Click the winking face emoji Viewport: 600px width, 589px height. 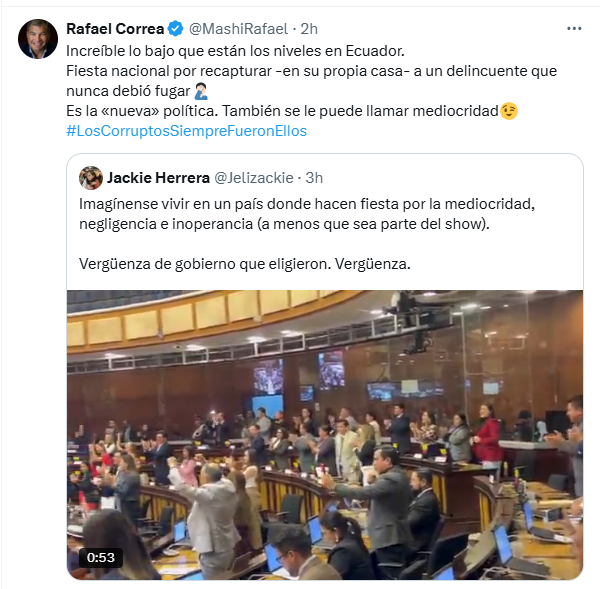pyautogui.click(x=509, y=111)
